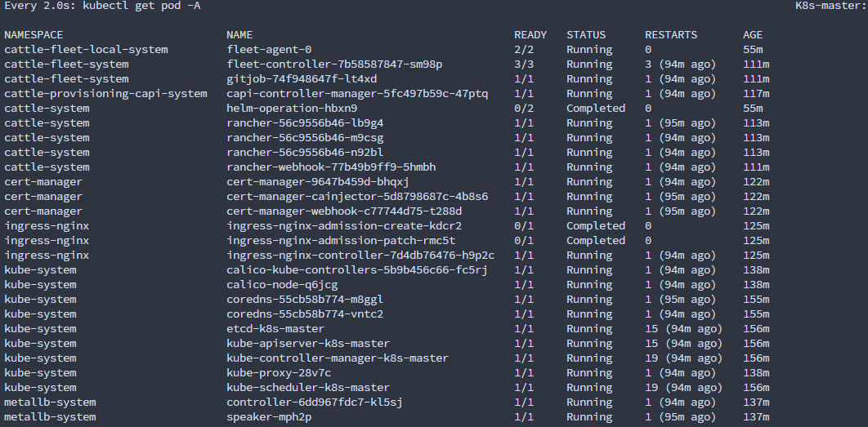
Task: Select pod calico-kube-controllers-5b9b456c66-fc5rj
Action: pos(358,270)
